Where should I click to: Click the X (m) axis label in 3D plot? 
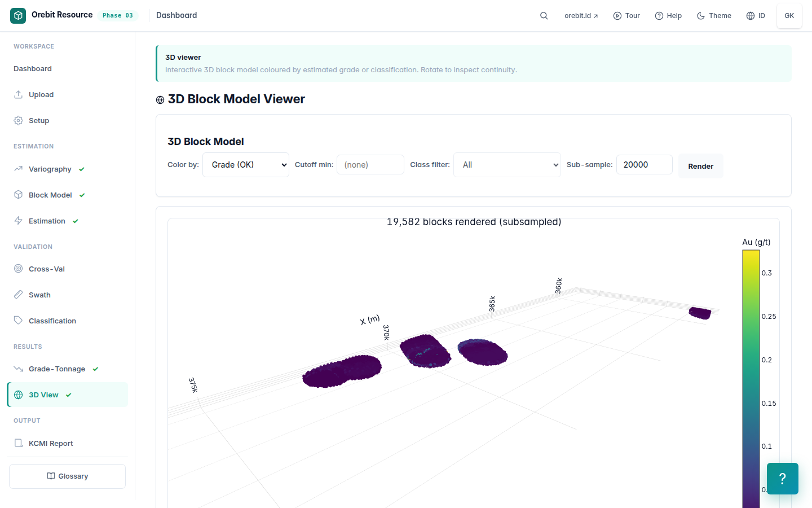(x=370, y=320)
